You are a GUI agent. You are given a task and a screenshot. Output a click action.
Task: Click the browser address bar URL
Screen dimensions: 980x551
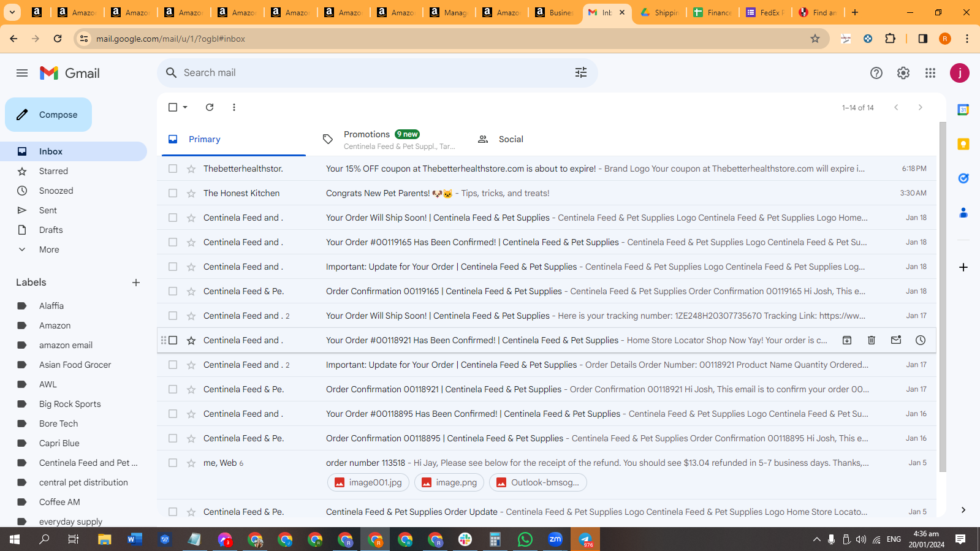coord(170,39)
